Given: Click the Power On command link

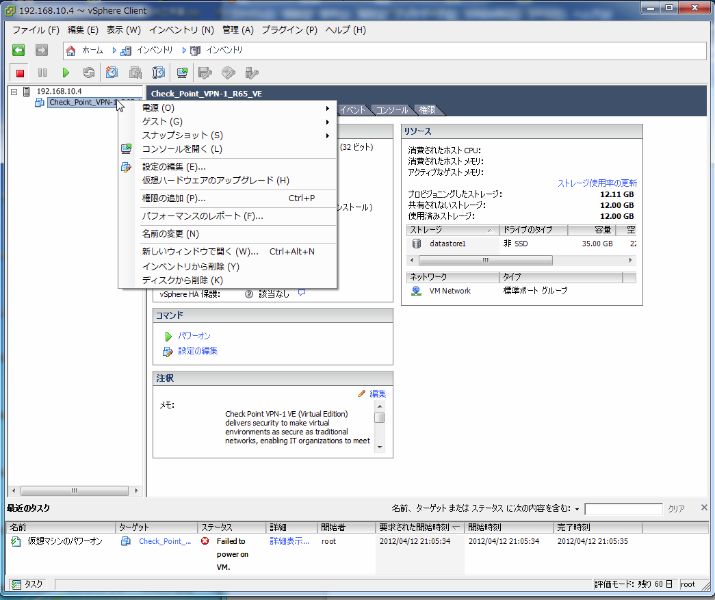Looking at the screenshot, I should pyautogui.click(x=194, y=336).
